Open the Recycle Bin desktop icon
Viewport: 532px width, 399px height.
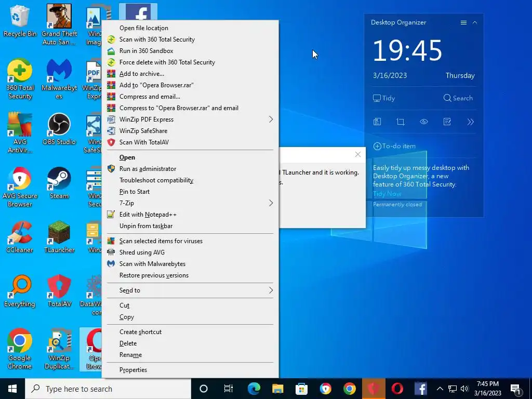pos(20,21)
